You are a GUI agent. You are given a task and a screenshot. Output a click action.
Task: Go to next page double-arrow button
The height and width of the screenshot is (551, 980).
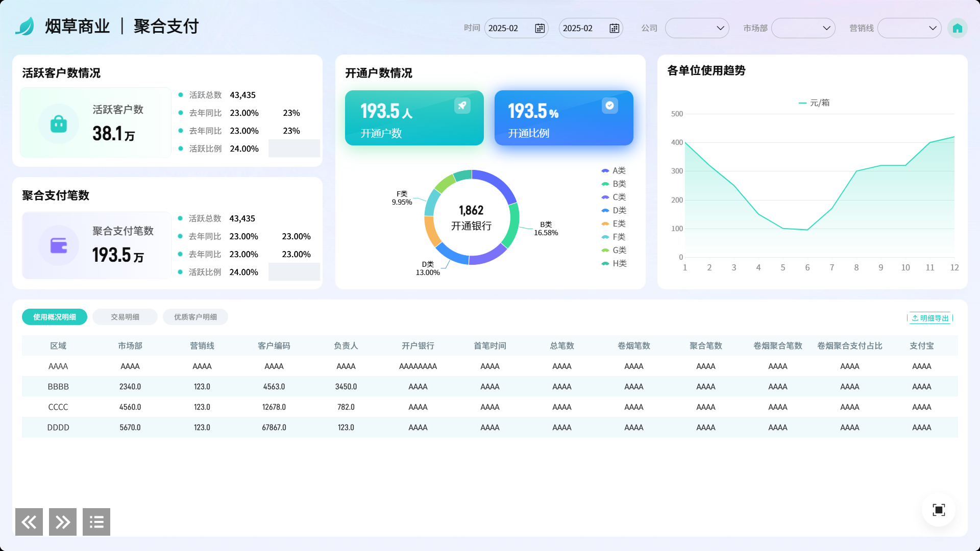pos(63,521)
